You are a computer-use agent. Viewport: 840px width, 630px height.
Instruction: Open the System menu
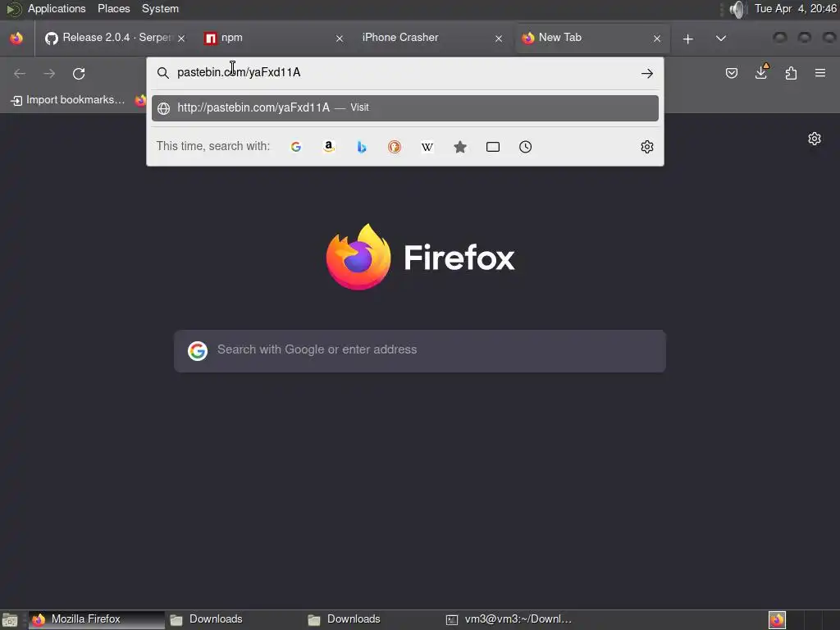pyautogui.click(x=160, y=9)
